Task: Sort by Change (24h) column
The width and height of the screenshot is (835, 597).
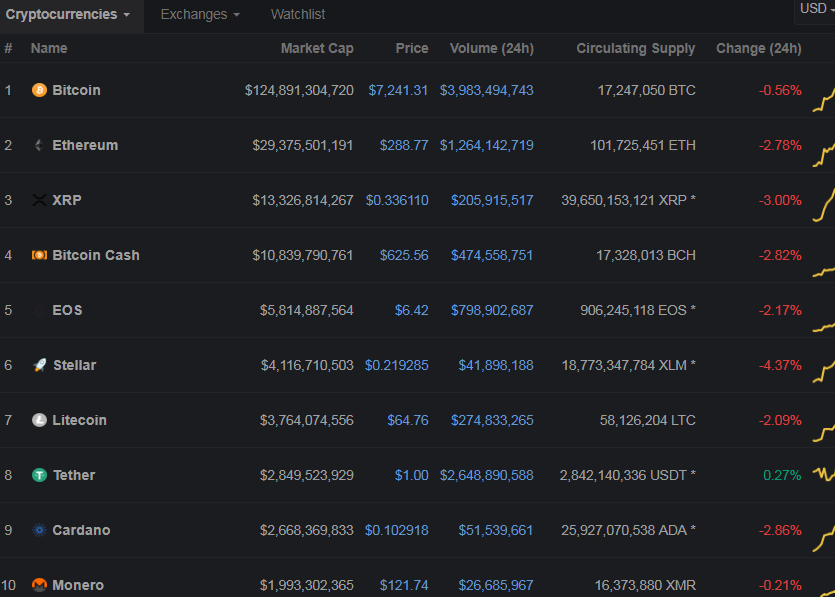Action: pos(759,48)
